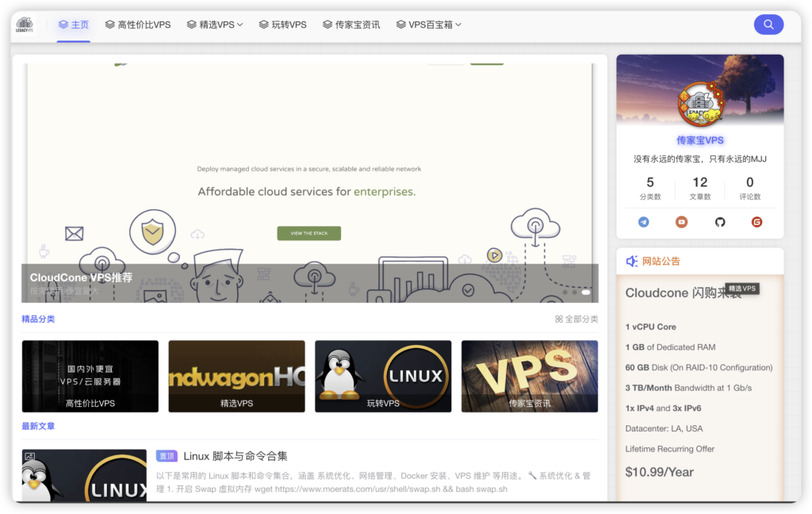Click the 传家宝VPS profile name
Image resolution: width=812 pixels, height=514 pixels.
click(699, 140)
